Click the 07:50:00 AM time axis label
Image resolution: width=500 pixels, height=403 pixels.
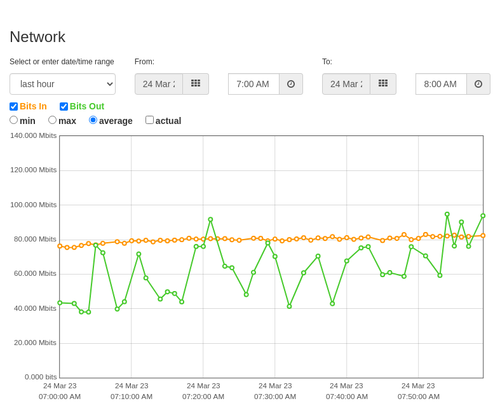418,397
